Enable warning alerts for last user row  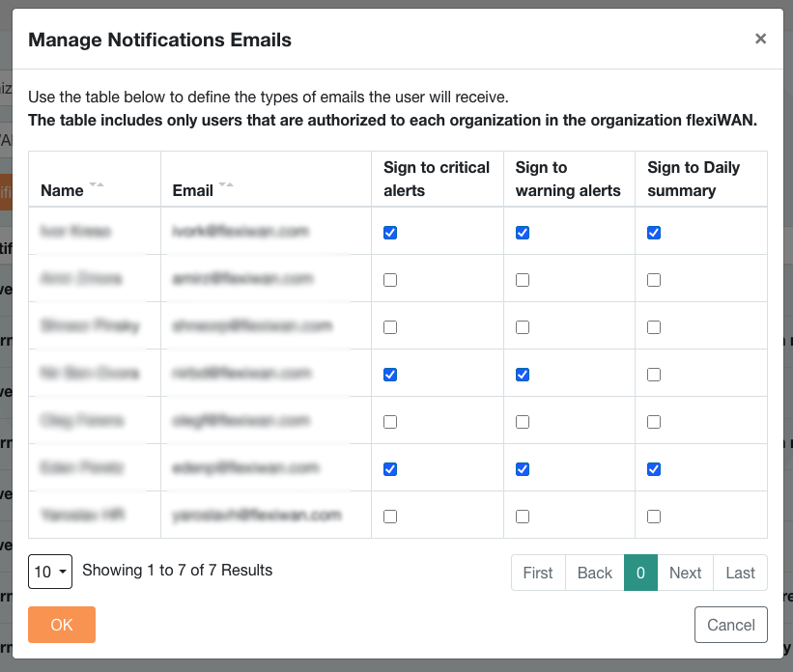click(x=523, y=517)
